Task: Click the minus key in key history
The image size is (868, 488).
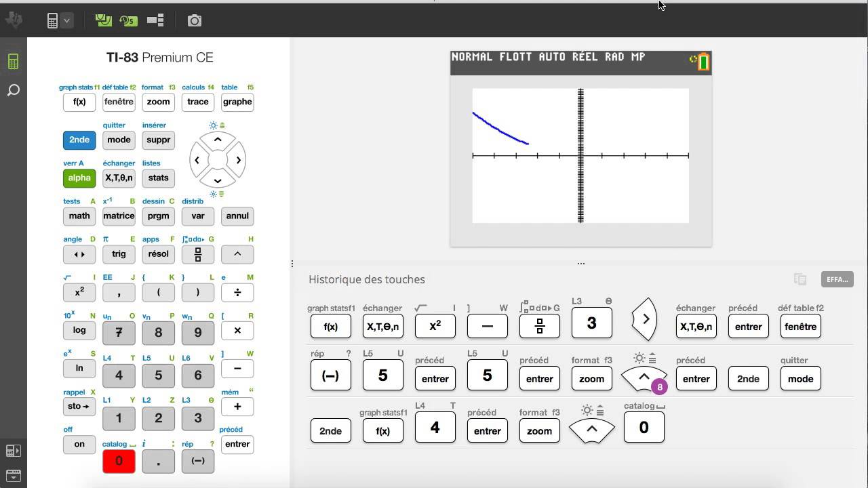Action: tap(487, 327)
